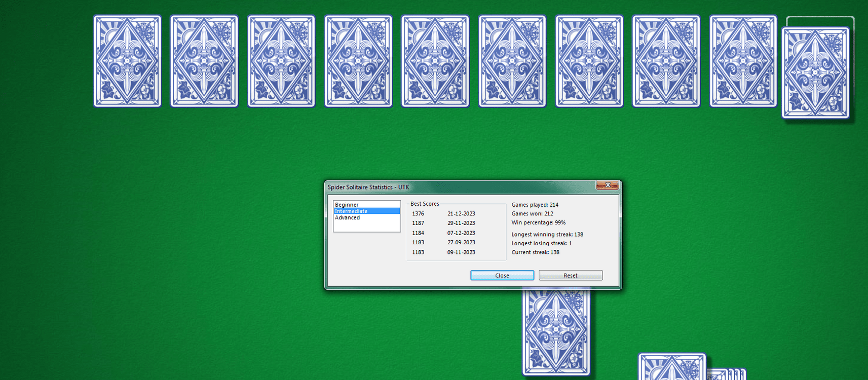This screenshot has width=868, height=380.
Task: Click the ninth face-down card column
Action: (743, 61)
